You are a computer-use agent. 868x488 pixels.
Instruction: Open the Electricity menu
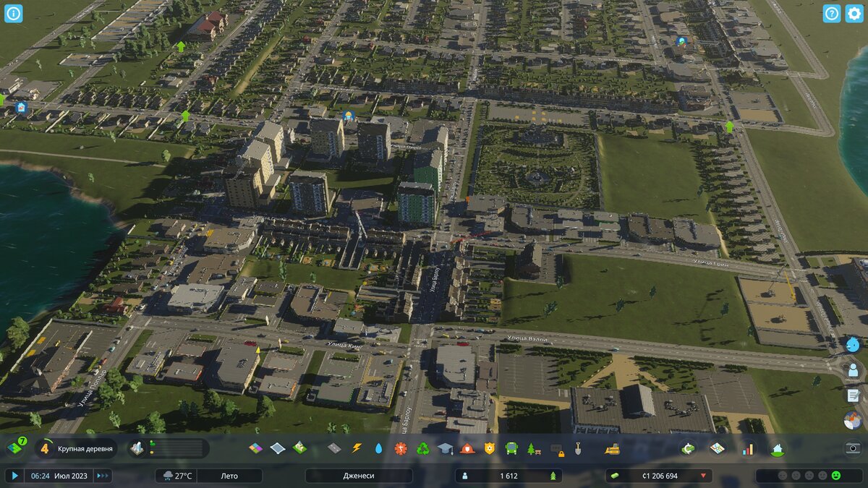[x=356, y=448]
